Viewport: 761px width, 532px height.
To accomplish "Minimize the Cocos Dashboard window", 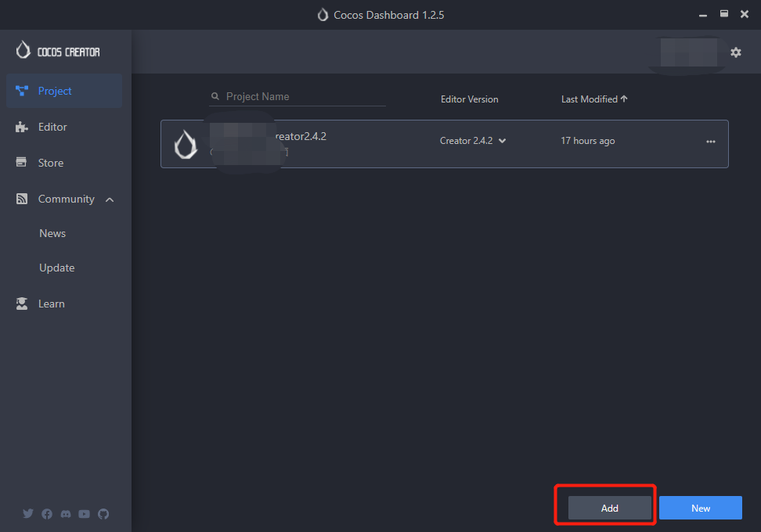I will pyautogui.click(x=703, y=15).
